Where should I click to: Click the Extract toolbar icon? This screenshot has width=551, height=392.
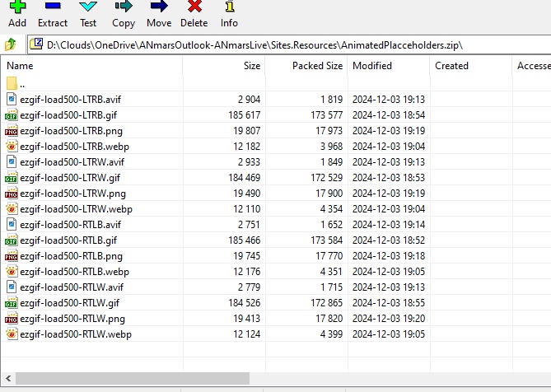point(53,8)
